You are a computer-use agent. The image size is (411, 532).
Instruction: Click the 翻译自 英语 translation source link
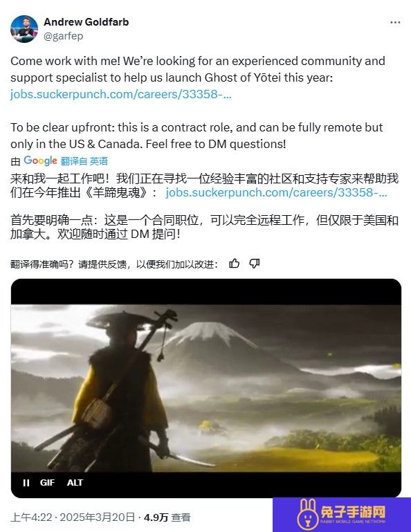tap(84, 161)
